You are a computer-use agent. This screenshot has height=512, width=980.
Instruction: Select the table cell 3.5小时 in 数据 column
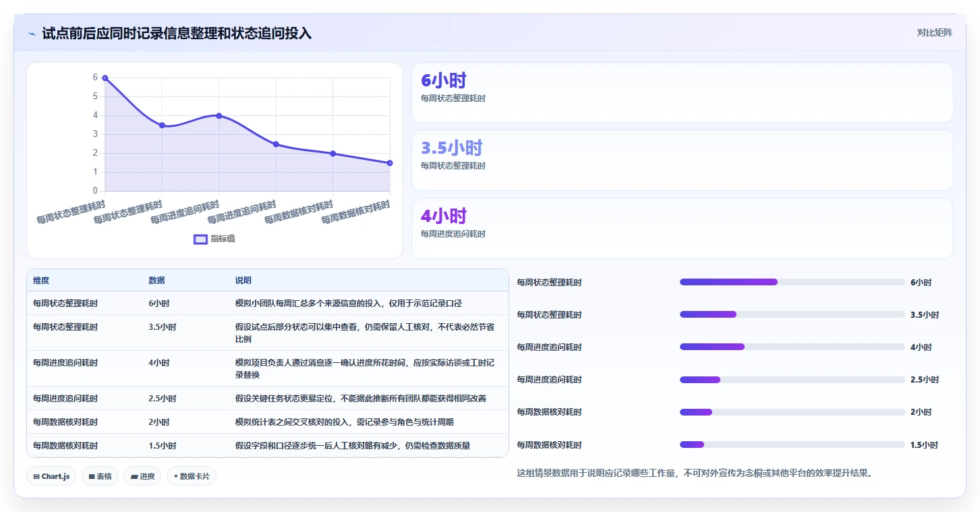[x=163, y=327]
